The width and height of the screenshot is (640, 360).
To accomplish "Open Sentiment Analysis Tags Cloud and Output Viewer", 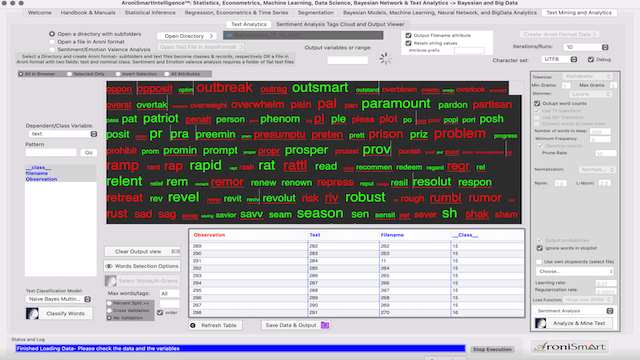I will pyautogui.click(x=340, y=24).
